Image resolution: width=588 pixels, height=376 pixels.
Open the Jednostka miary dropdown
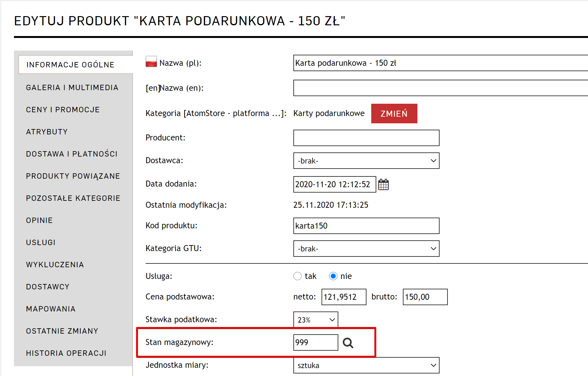coord(366,365)
